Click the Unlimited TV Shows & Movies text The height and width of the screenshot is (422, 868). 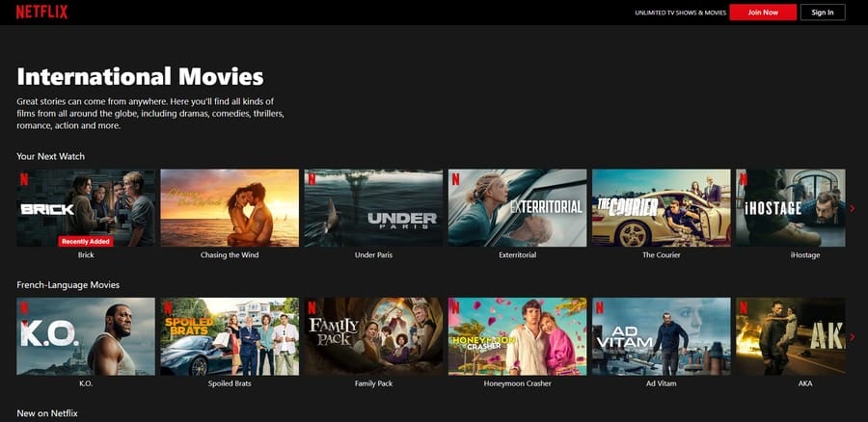[x=680, y=13]
